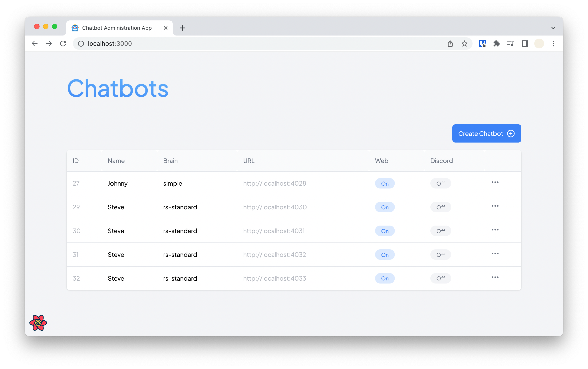588x369 pixels.
Task: Bookmark this page with the star icon
Action: click(464, 44)
